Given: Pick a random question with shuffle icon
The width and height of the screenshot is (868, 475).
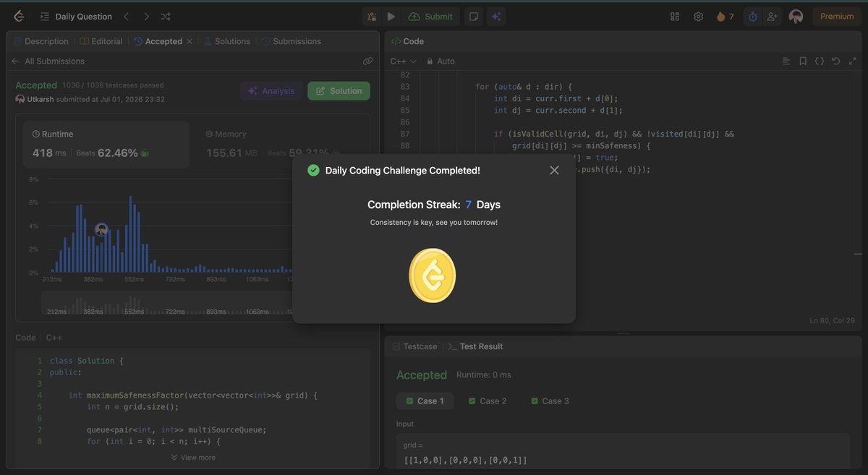Looking at the screenshot, I should click(166, 16).
